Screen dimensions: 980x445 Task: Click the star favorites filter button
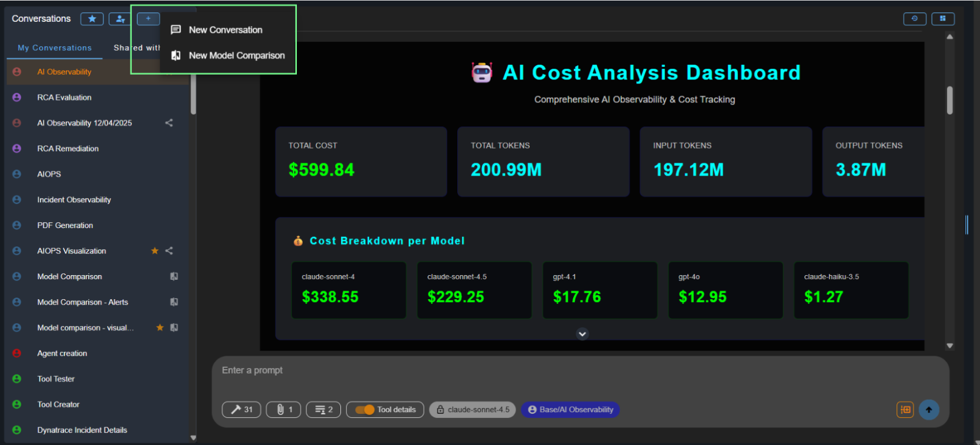[92, 19]
